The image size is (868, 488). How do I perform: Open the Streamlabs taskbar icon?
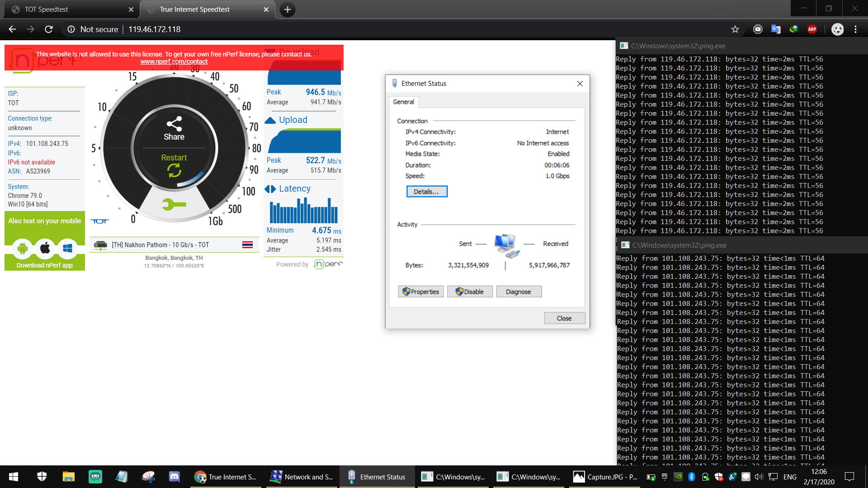[x=95, y=477]
